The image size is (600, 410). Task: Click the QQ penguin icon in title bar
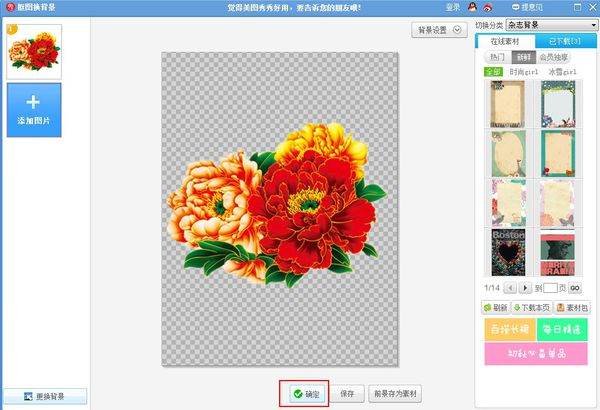pos(472,7)
